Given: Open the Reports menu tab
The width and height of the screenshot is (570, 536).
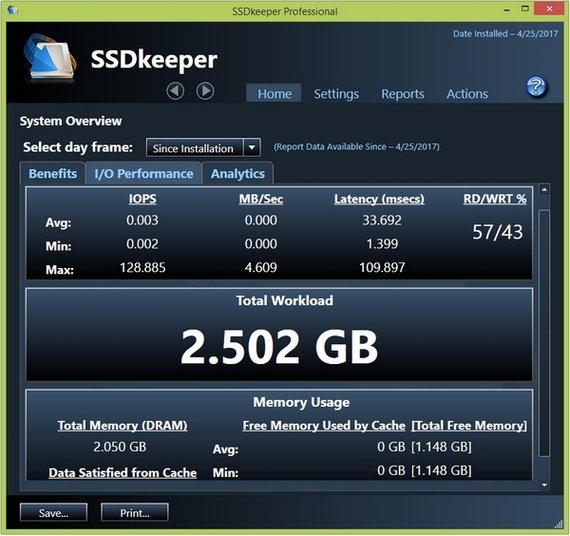Looking at the screenshot, I should 402,93.
